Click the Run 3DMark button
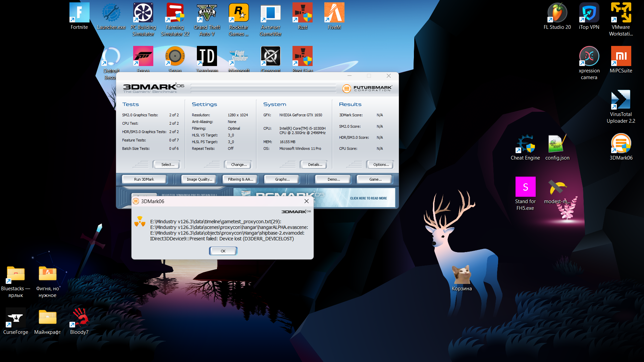This screenshot has height=362, width=644. (144, 179)
